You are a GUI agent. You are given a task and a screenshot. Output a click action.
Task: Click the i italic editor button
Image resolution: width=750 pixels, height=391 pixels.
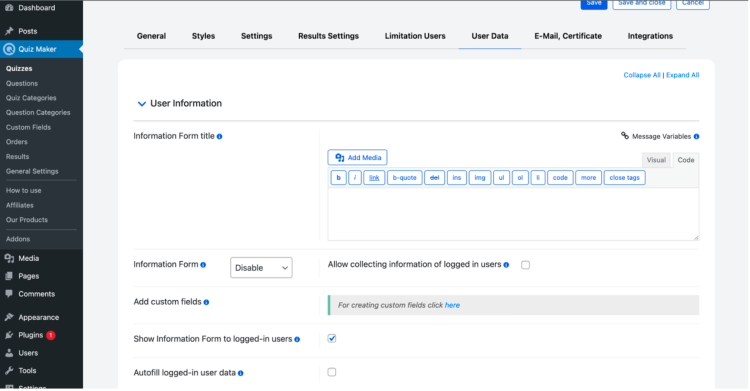tap(355, 178)
